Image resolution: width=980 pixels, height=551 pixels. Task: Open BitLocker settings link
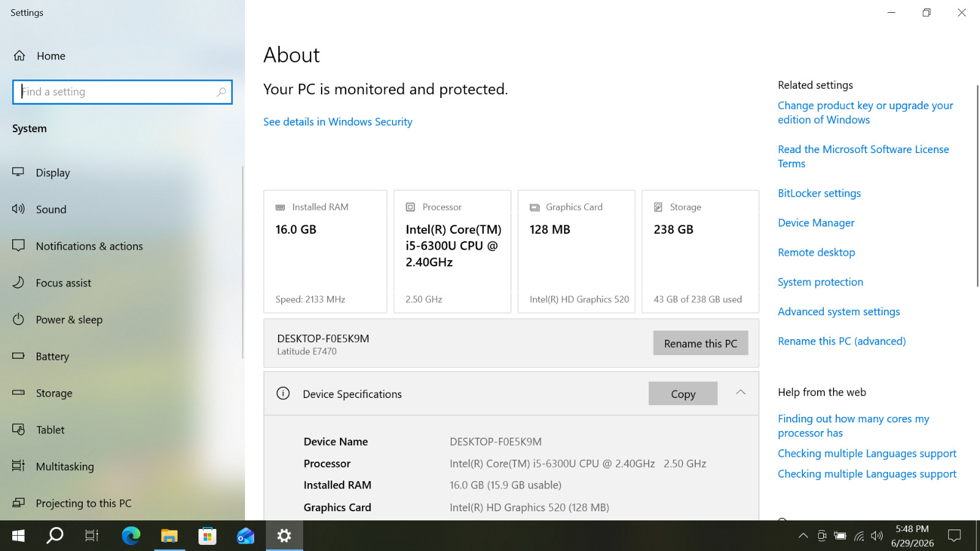(x=819, y=193)
